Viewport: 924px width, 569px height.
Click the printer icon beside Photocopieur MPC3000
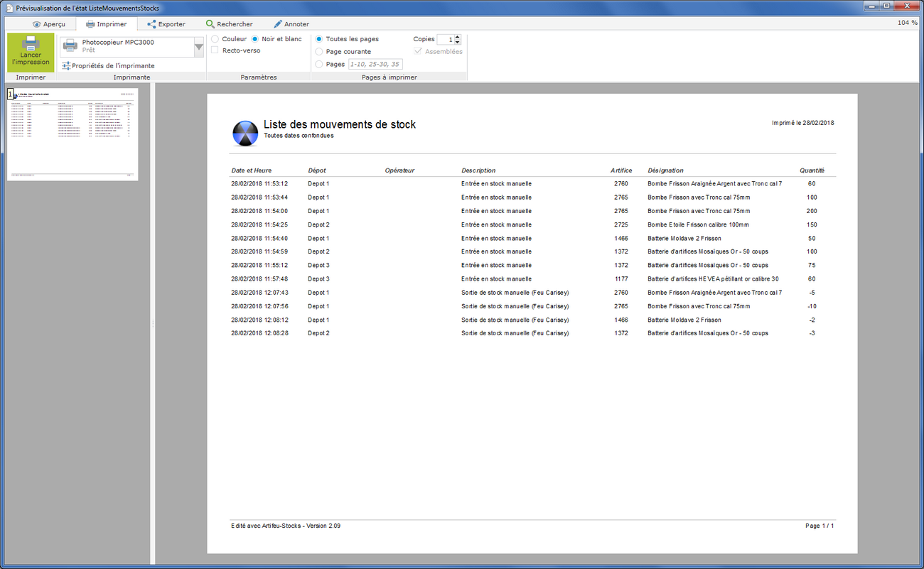[70, 46]
